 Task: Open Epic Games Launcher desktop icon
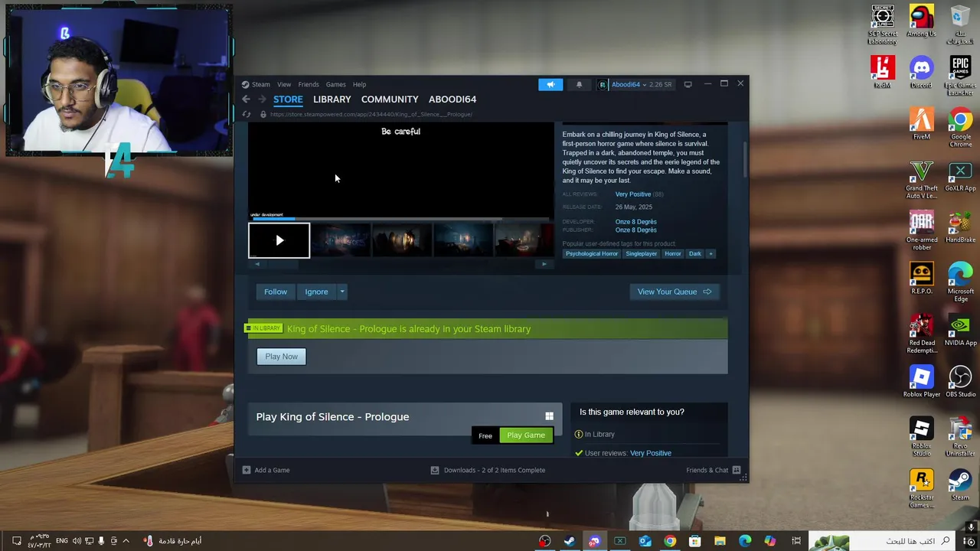point(960,75)
